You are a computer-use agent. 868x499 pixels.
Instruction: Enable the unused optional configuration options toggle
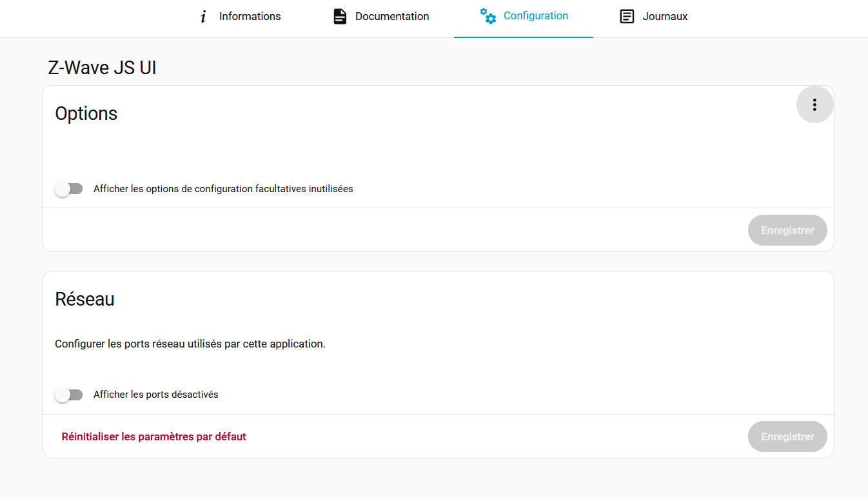pyautogui.click(x=69, y=189)
